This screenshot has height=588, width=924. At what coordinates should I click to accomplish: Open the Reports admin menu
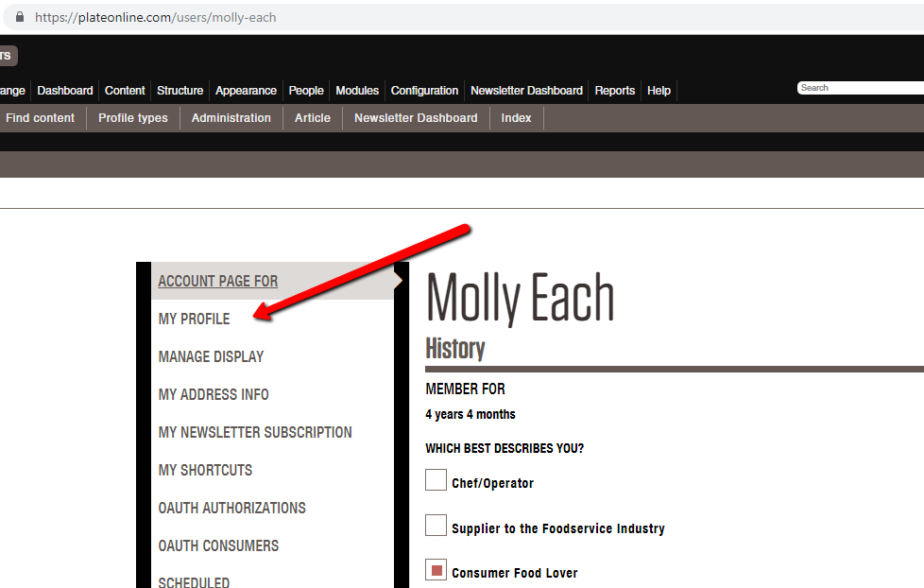pyautogui.click(x=615, y=91)
